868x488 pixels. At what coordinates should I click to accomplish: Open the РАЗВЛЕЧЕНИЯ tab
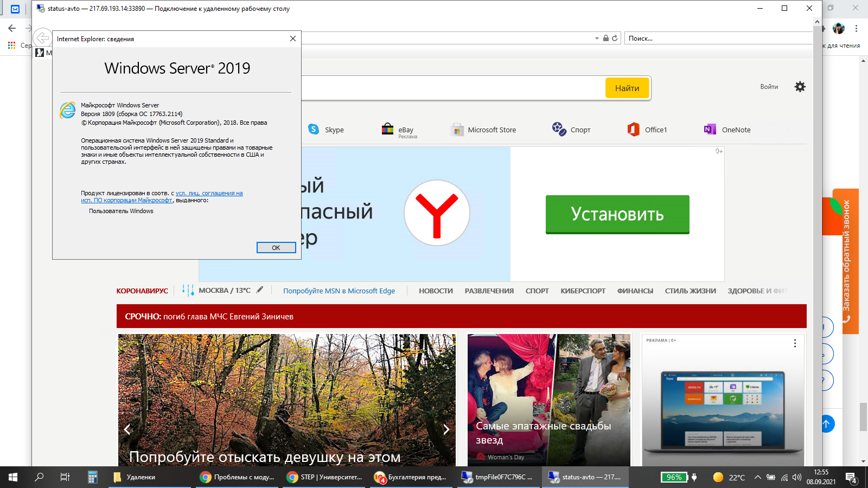[489, 291]
